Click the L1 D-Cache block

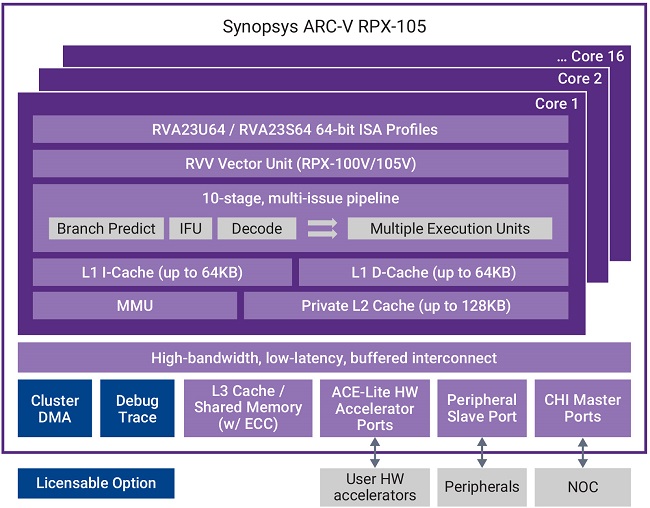tap(433, 272)
